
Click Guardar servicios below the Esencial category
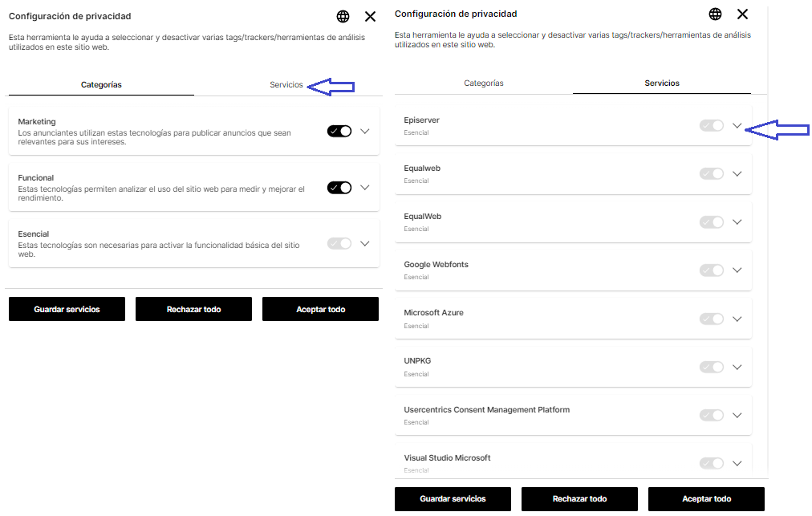(x=67, y=309)
